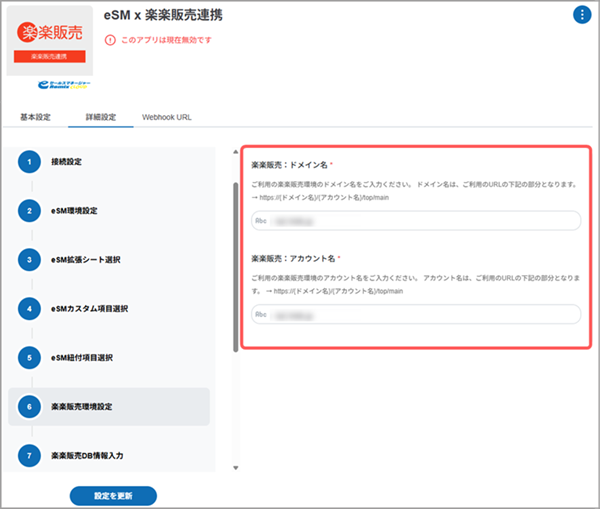Select the step 3 number badge
600x509 pixels.
click(x=30, y=260)
